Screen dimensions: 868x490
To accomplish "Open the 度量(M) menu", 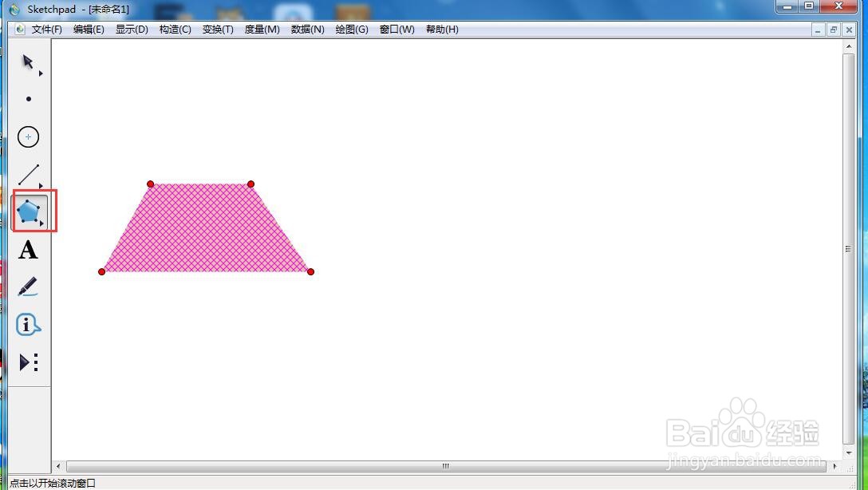I will (x=262, y=30).
